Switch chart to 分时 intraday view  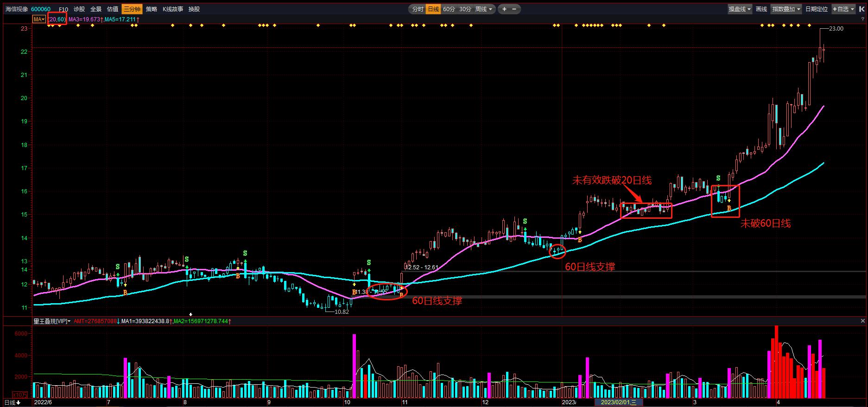(x=417, y=9)
